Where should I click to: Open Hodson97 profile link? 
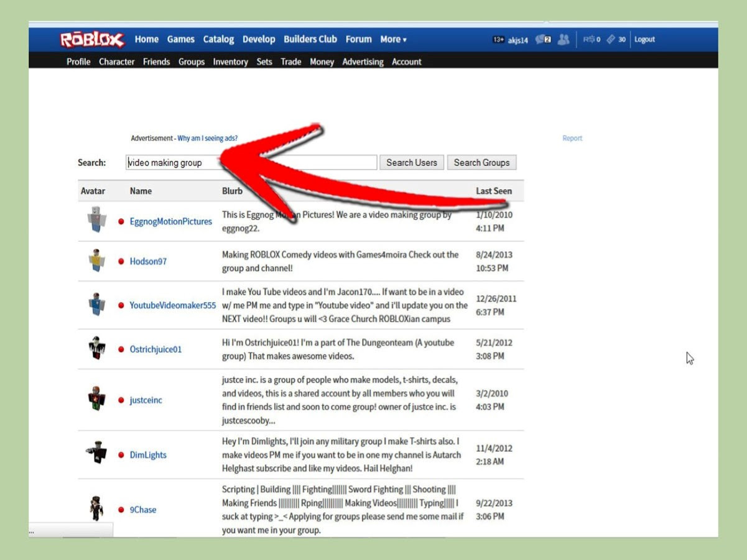pos(148,262)
